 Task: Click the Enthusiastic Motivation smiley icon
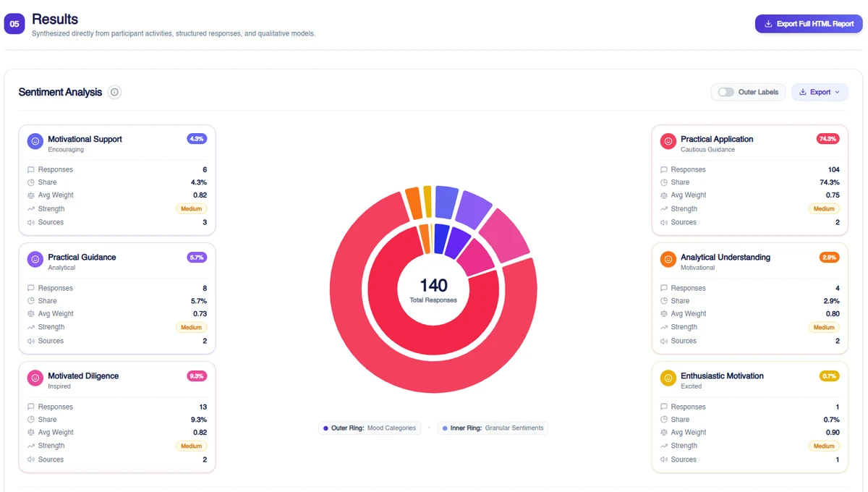pos(668,378)
